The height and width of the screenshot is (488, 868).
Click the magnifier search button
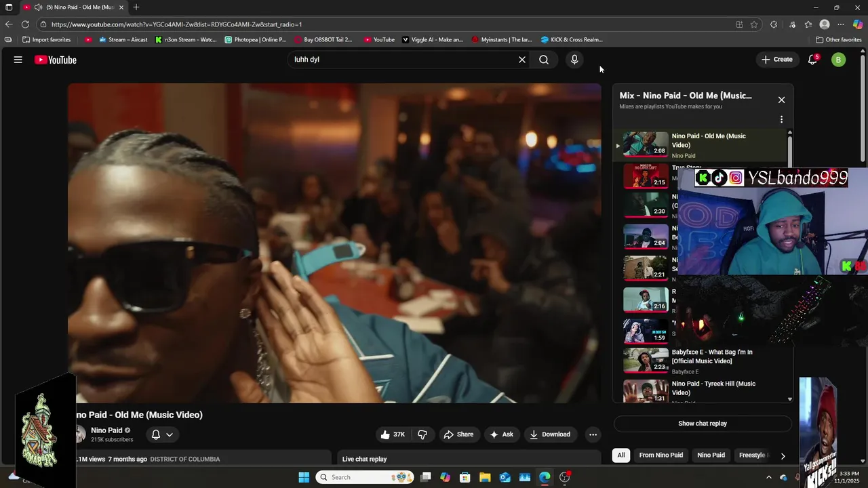click(544, 60)
